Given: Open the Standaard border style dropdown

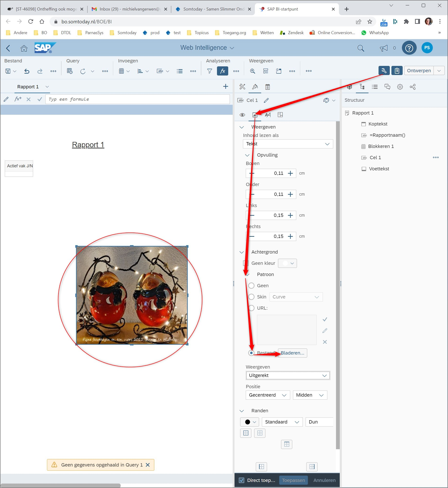Looking at the screenshot, I should pyautogui.click(x=282, y=422).
